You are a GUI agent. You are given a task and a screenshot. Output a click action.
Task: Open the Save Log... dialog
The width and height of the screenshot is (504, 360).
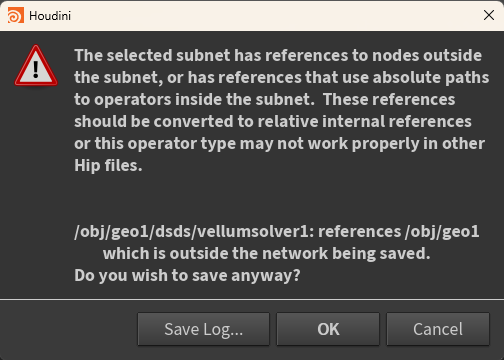(x=203, y=329)
